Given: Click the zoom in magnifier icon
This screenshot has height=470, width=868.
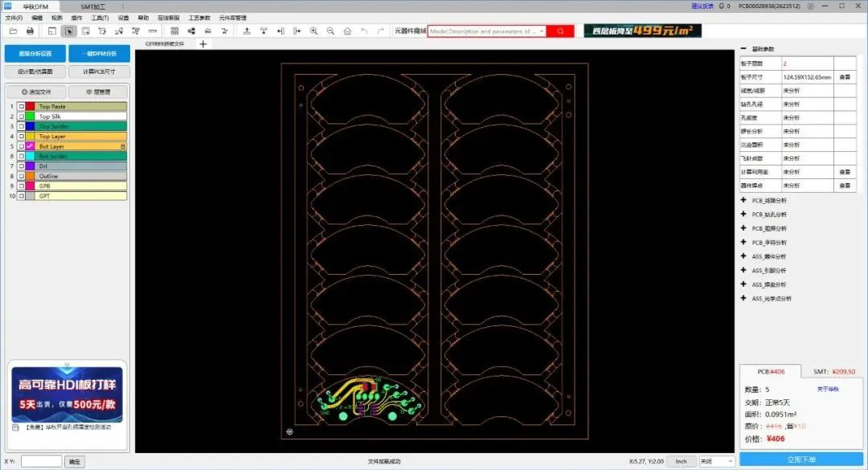Looking at the screenshot, I should click(313, 31).
